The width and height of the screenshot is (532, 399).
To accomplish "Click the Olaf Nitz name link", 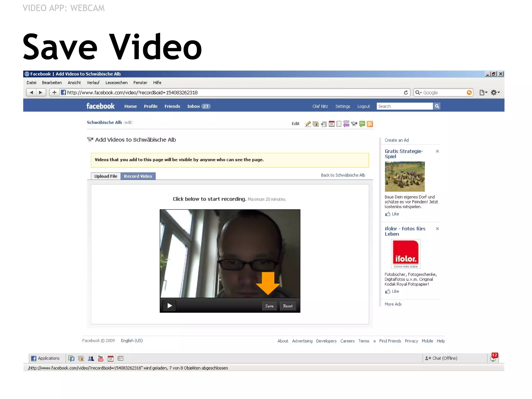I will coord(320,106).
